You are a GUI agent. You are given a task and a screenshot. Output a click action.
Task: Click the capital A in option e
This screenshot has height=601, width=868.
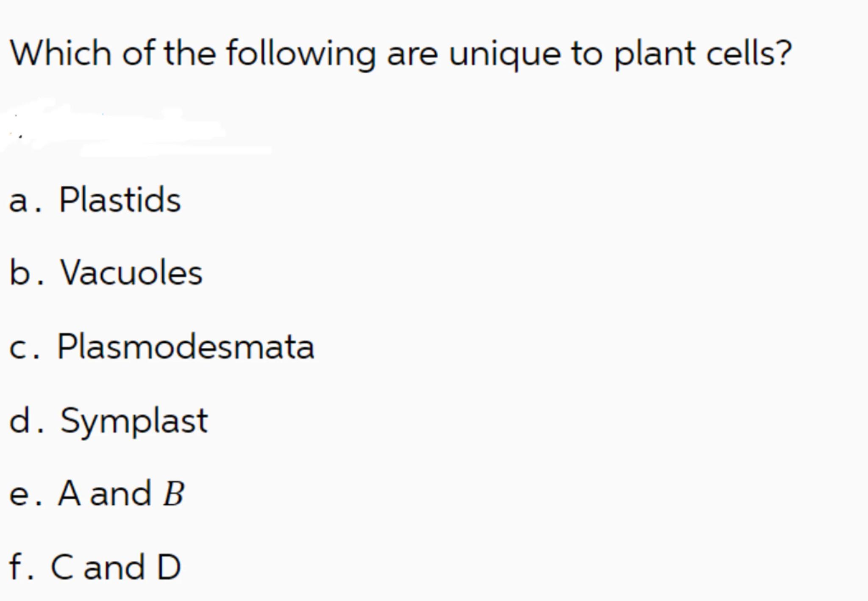[x=69, y=494]
